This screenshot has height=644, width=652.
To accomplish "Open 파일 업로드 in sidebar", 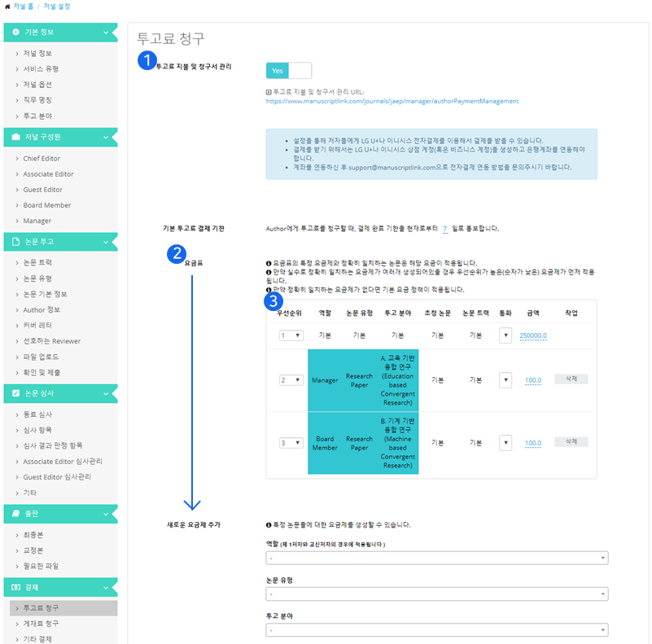I will tap(41, 357).
